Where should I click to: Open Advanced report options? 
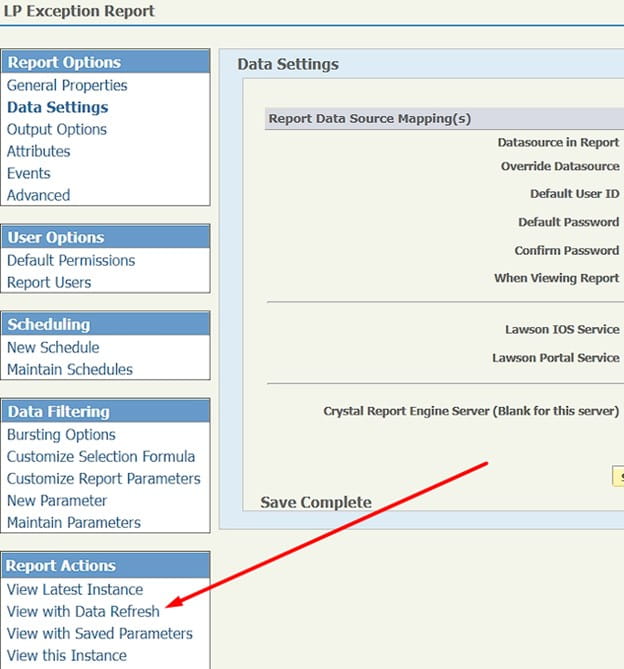[39, 196]
